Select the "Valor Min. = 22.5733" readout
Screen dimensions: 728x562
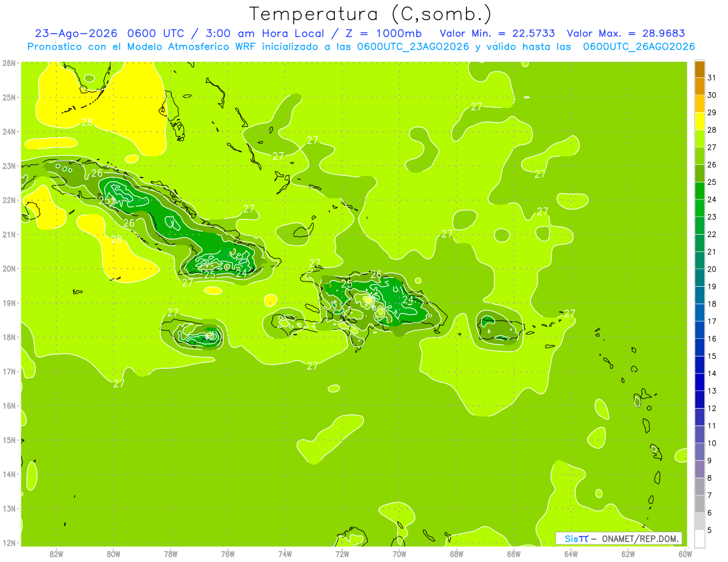(498, 33)
